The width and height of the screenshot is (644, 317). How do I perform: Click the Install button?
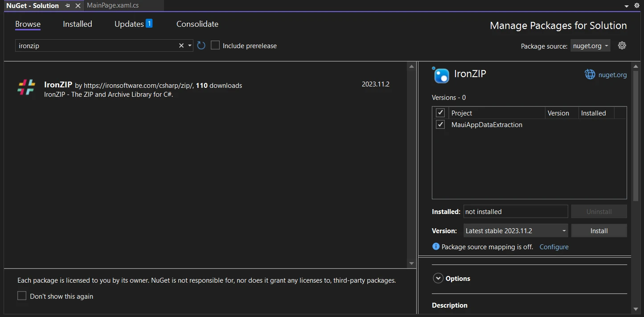click(x=599, y=231)
